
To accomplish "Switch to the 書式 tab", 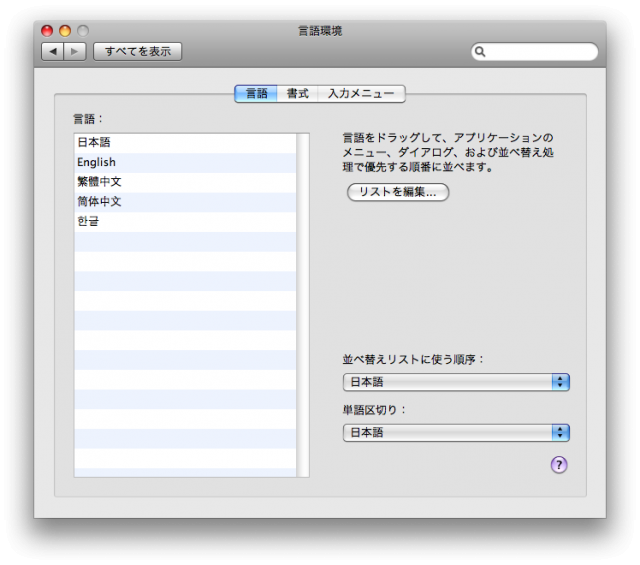I will coord(298,93).
